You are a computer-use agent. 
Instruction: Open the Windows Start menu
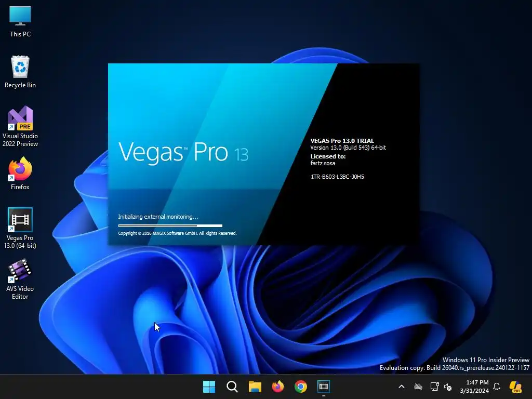tap(209, 387)
